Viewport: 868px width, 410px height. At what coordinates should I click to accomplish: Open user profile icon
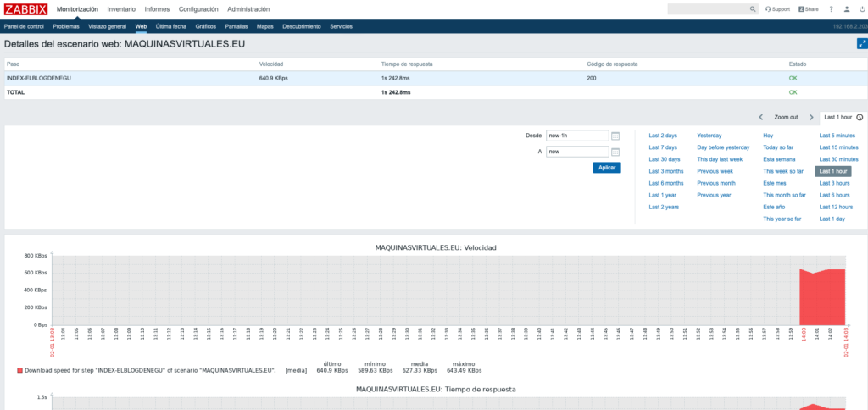[847, 9]
